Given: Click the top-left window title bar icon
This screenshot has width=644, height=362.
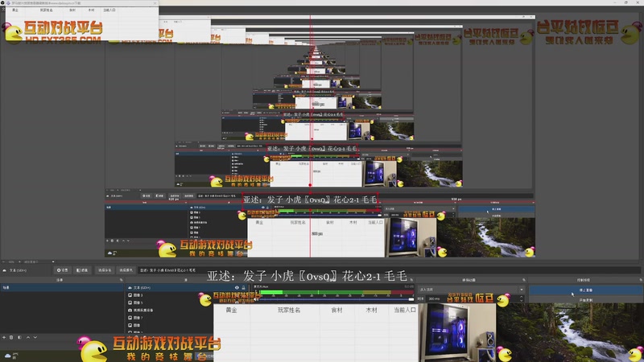Looking at the screenshot, I should click(8, 3).
